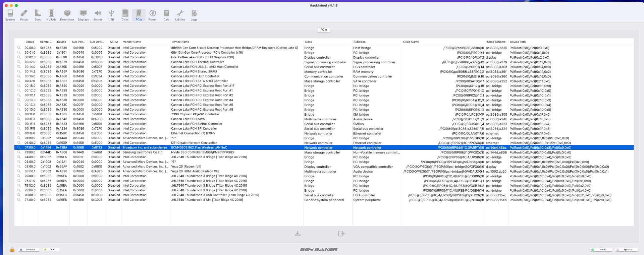Select 'Cannon Lake PCH Thermal Controller' device
The image size is (644, 255).
(198, 62)
